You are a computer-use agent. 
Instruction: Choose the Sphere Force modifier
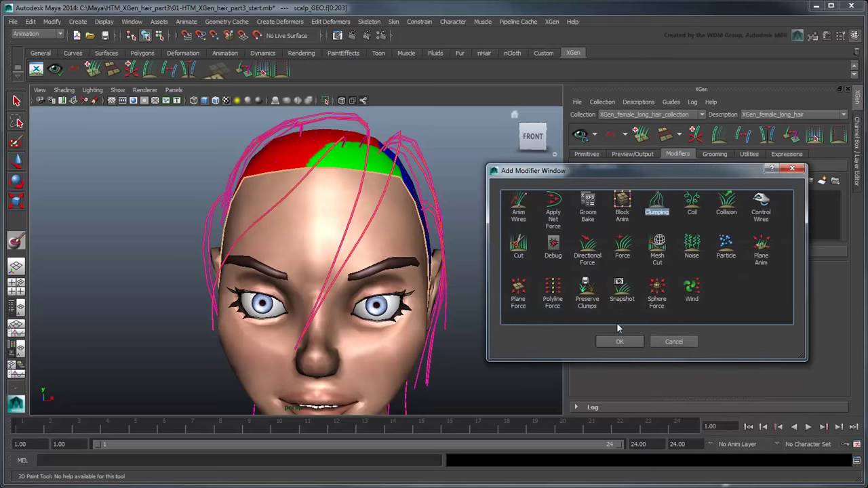(657, 294)
